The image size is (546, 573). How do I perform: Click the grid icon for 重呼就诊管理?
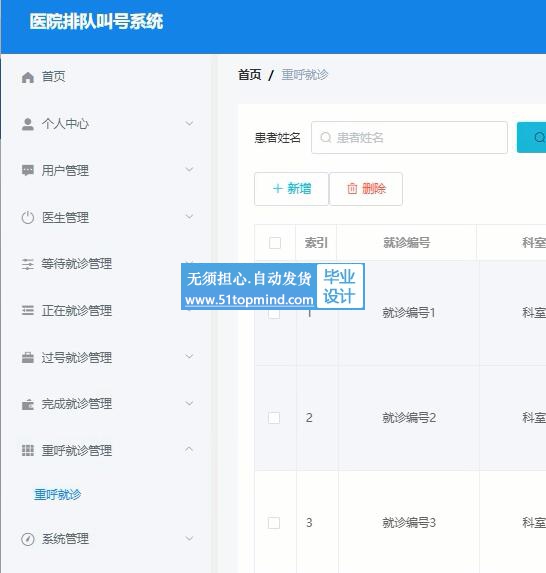coord(28,450)
